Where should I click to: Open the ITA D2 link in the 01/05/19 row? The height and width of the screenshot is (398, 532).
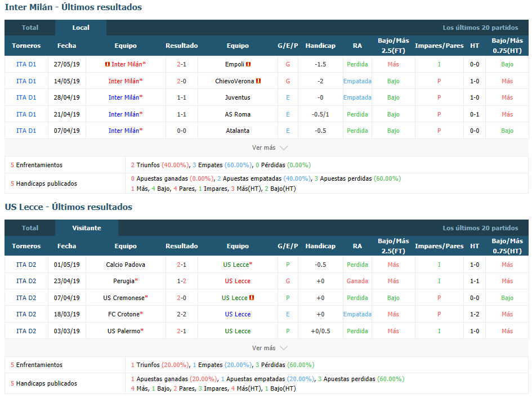tap(26, 265)
